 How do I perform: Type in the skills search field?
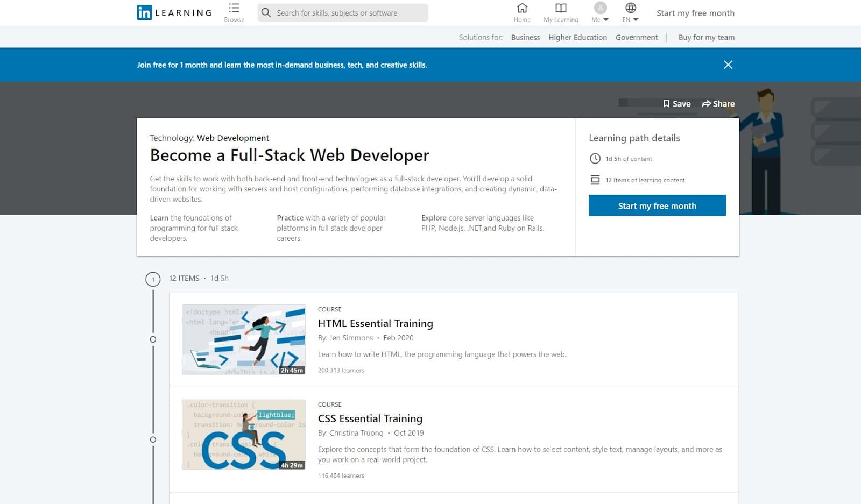click(x=350, y=13)
